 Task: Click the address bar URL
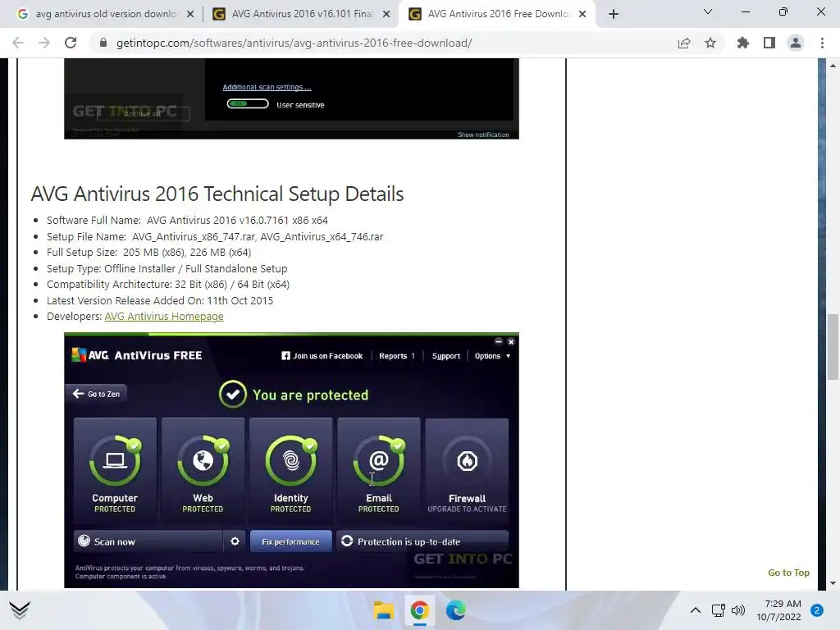point(294,43)
